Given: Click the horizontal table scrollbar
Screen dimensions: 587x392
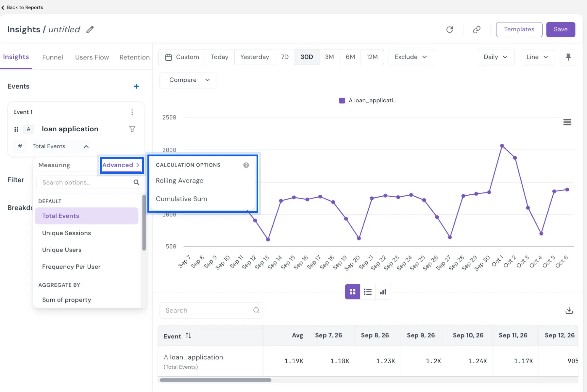Looking at the screenshot, I should (215, 380).
